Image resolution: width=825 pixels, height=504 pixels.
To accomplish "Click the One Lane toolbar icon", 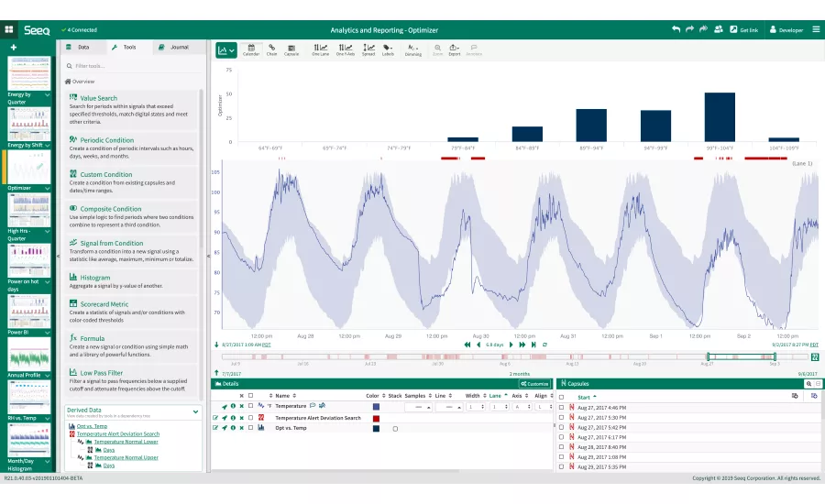I will [320, 49].
